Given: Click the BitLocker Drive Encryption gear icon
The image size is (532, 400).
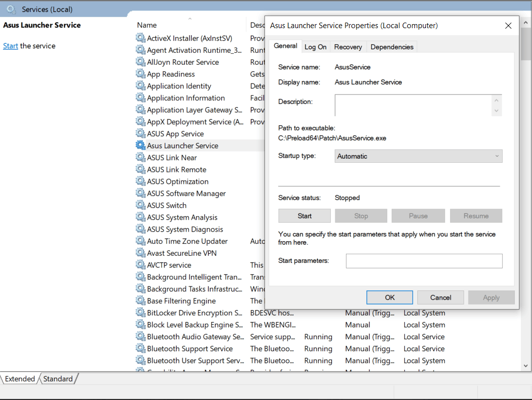Looking at the screenshot, I should (140, 312).
